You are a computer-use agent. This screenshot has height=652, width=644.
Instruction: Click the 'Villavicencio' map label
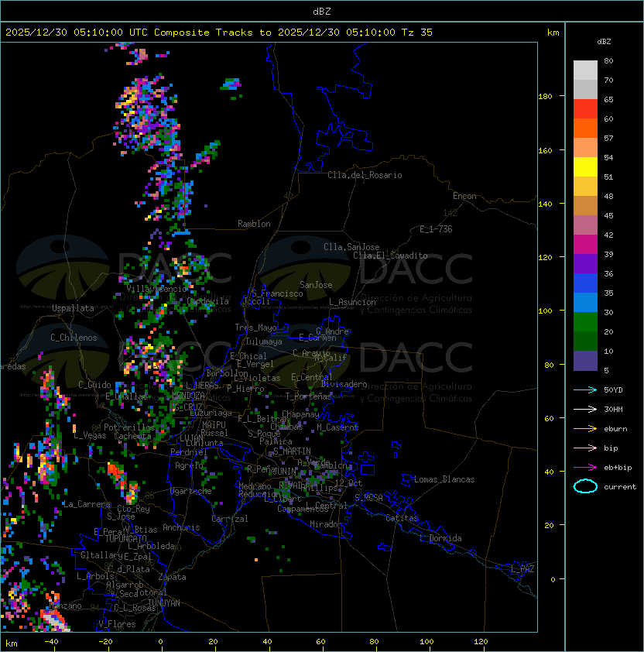[x=156, y=289]
